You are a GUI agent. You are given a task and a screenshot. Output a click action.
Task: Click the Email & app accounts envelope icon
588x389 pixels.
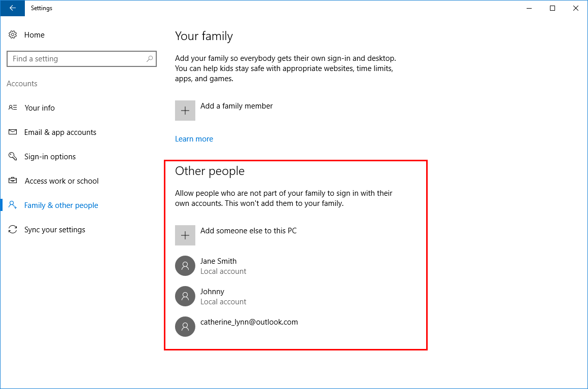coord(13,132)
